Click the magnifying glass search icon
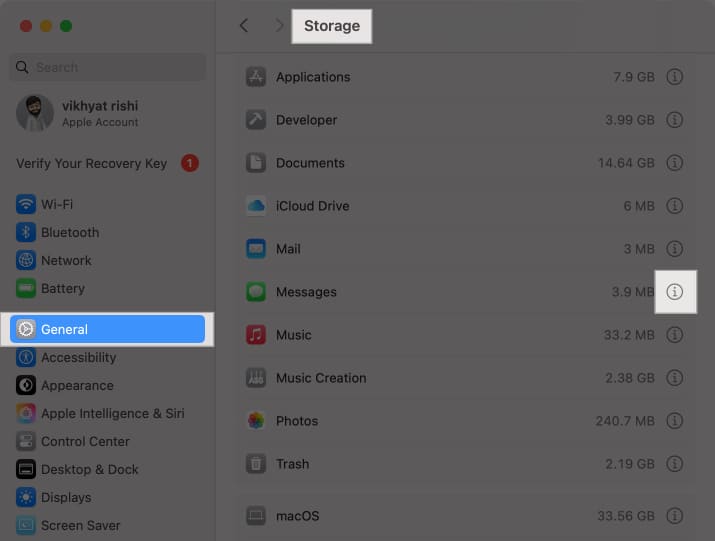715x541 pixels. coord(22,68)
